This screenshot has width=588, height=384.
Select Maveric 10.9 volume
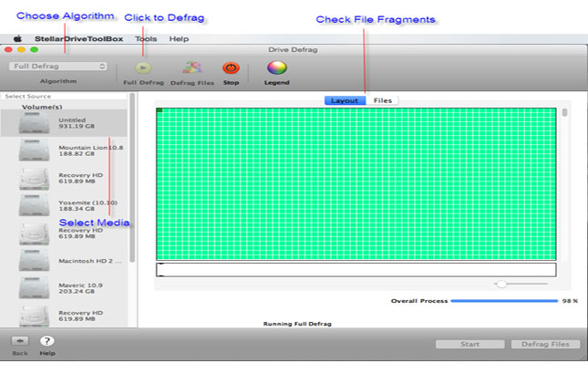(x=64, y=288)
